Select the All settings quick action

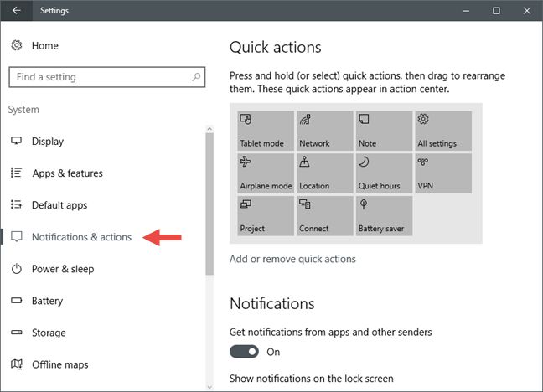pos(443,131)
